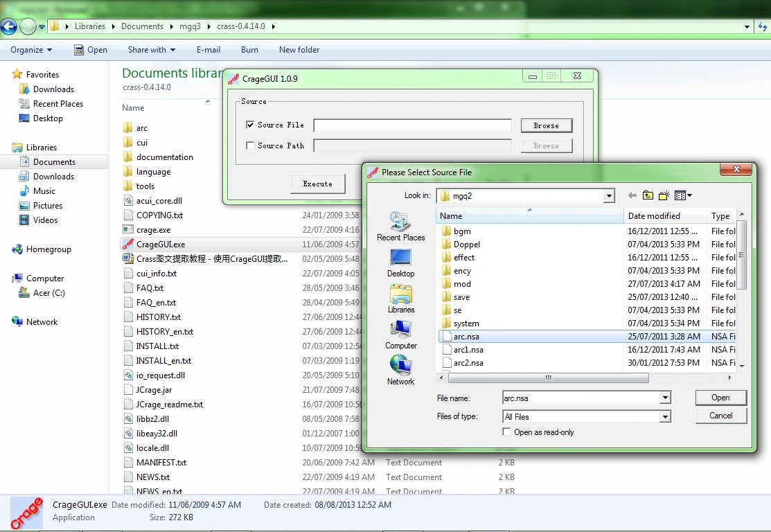Select HISTORY_en.txt in Explorer list
This screenshot has height=532, width=771.
164,331
